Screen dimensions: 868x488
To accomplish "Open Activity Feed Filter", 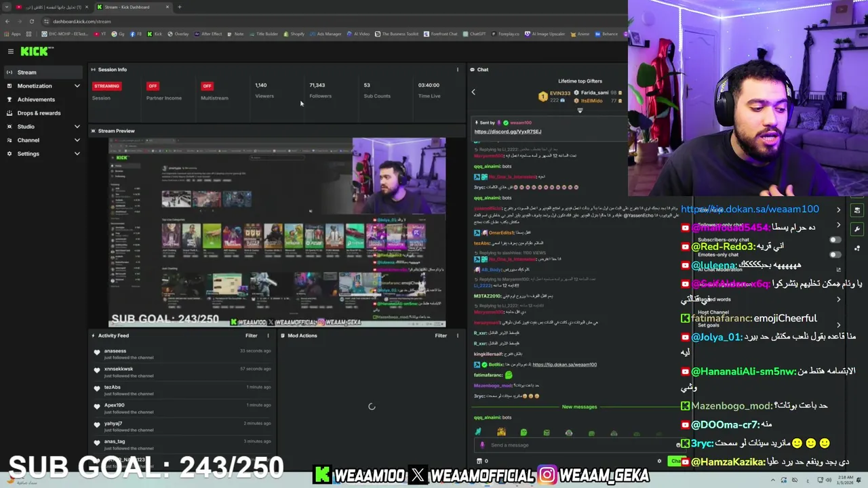I will 251,335.
